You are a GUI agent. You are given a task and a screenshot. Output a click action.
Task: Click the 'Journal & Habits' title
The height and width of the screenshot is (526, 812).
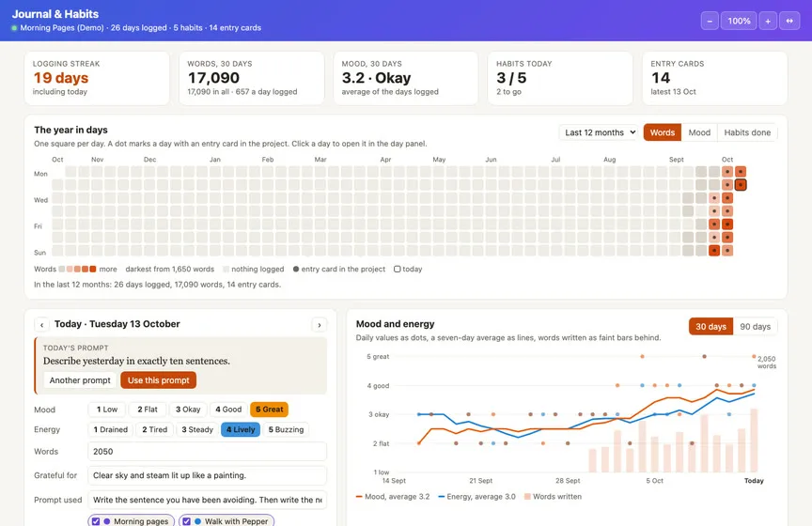point(55,14)
